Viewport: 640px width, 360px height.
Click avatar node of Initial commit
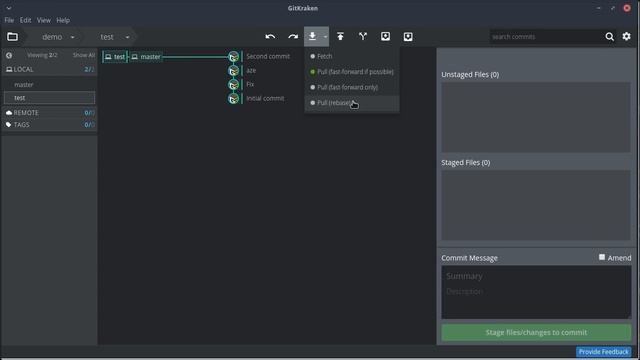pyautogui.click(x=233, y=98)
